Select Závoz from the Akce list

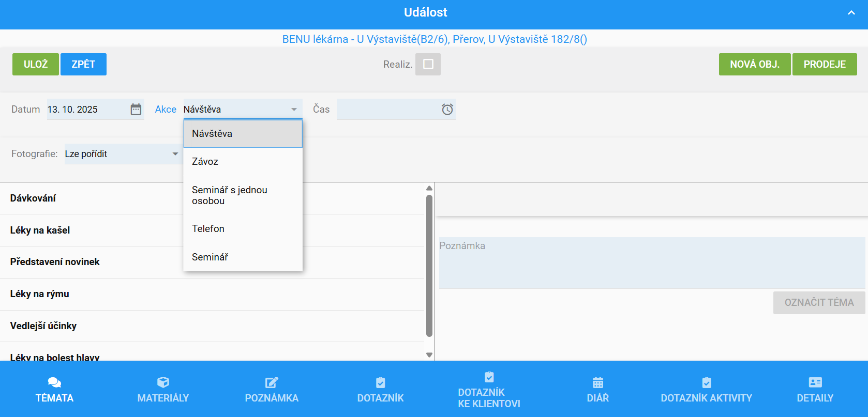click(x=205, y=162)
